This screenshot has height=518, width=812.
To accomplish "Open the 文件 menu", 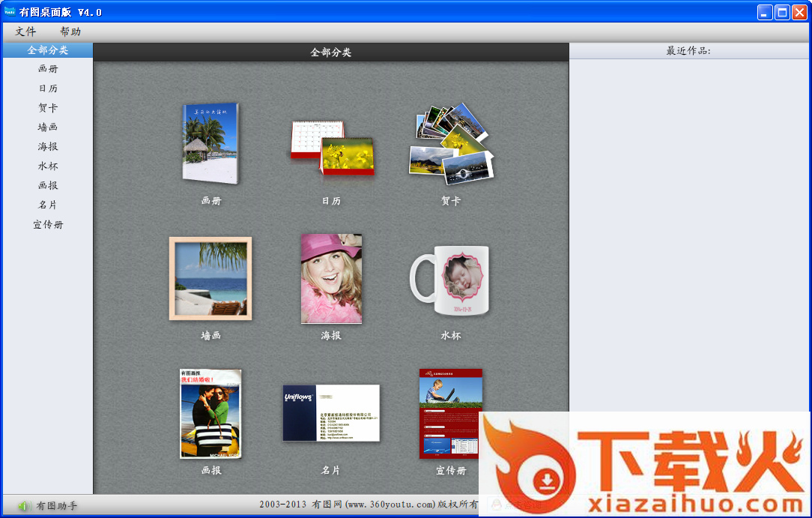I will click(25, 31).
